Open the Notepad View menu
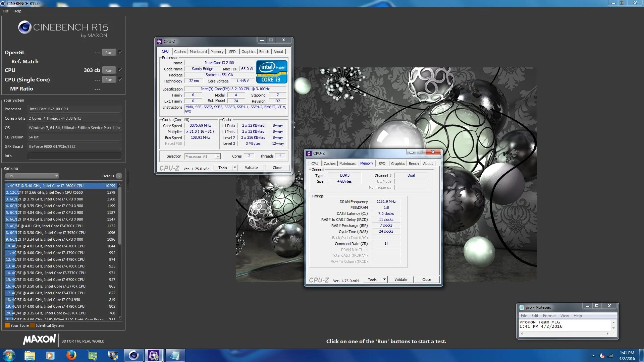This screenshot has height=362, width=644. pos(565,316)
